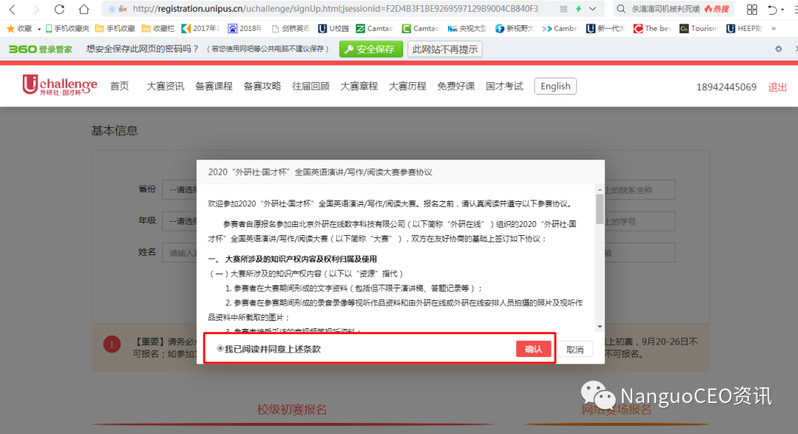Switch to the 校级初赛报名 tab

[292, 409]
